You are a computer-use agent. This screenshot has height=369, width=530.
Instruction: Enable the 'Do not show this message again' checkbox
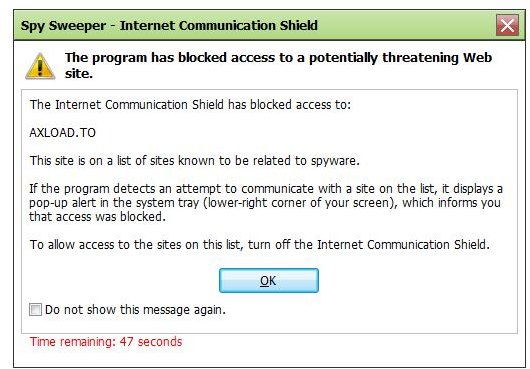[x=35, y=309]
